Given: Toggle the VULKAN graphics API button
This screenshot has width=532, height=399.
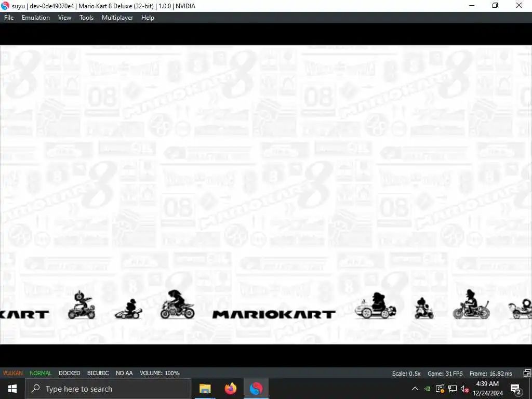Looking at the screenshot, I should 13,373.
